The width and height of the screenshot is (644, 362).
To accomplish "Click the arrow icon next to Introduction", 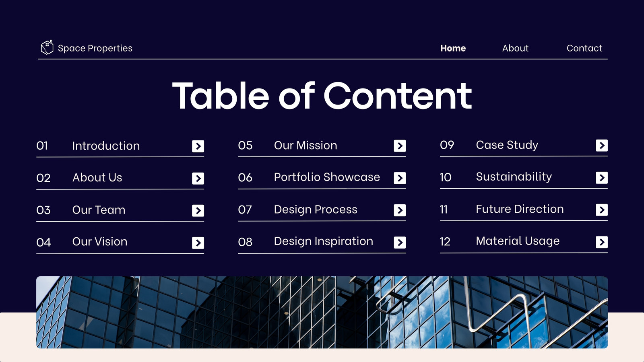I will (198, 146).
